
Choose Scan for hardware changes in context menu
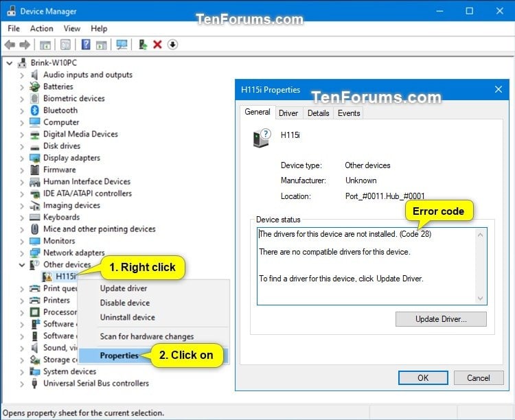pos(147,336)
